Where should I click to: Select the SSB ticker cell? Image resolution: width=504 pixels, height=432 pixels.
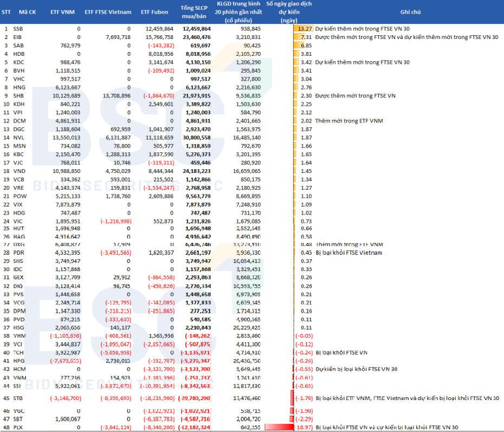[x=18, y=29]
